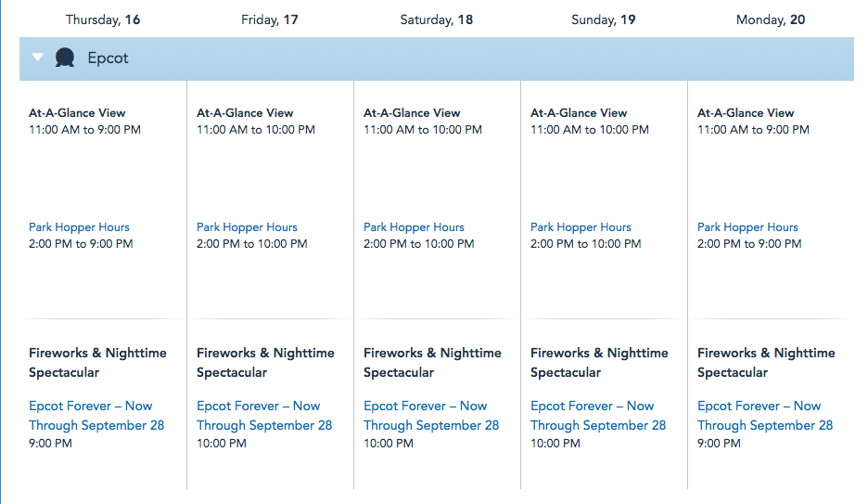Screen dimensions: 868x504
Task: Select the Sunday, 19 column header
Action: tap(604, 19)
